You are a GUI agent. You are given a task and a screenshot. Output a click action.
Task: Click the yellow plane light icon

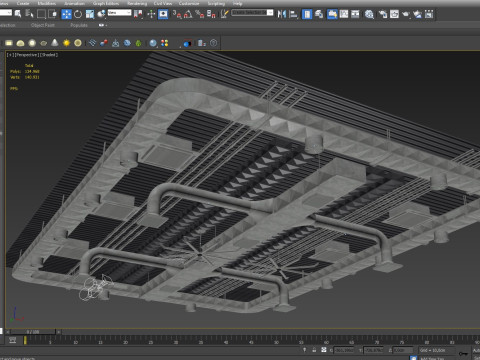click(9, 43)
